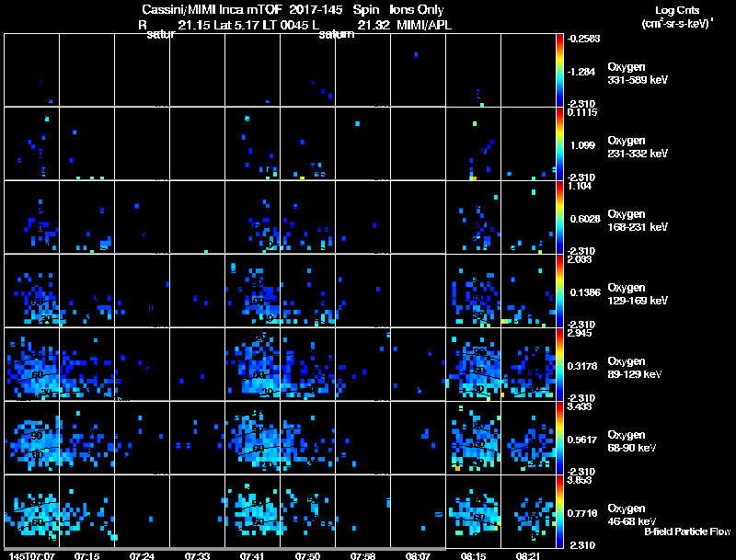Click the '-0.2563' colorbar maximum value
Screen dimensions: 736x560
[583, 39]
